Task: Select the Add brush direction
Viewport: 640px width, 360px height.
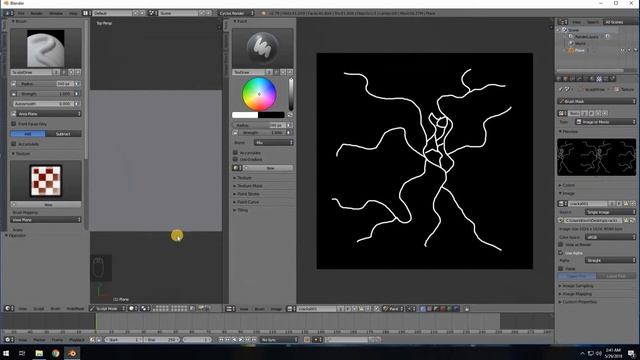Action: (x=28, y=134)
